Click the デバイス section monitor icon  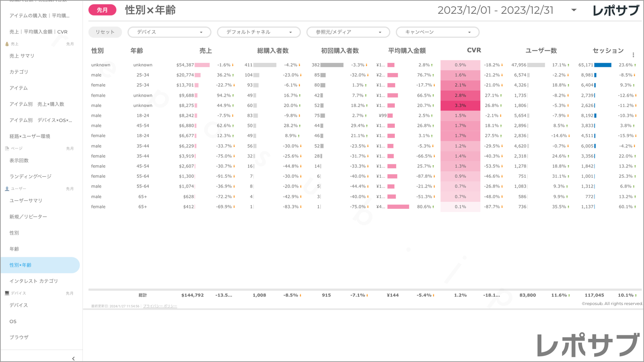7,293
